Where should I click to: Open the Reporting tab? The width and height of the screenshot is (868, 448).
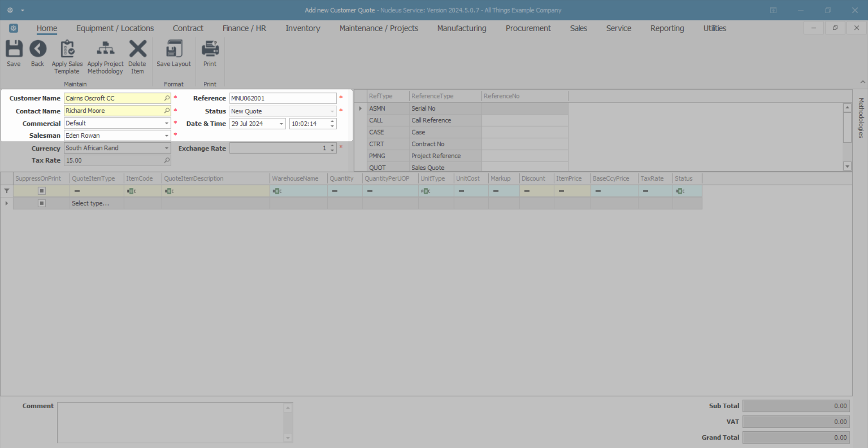(x=667, y=28)
